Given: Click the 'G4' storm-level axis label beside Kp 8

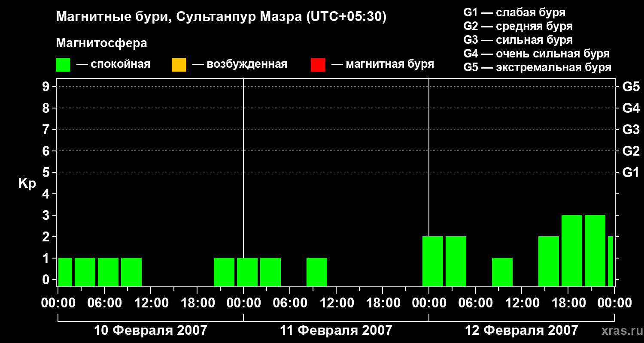Looking at the screenshot, I should 631,108.
